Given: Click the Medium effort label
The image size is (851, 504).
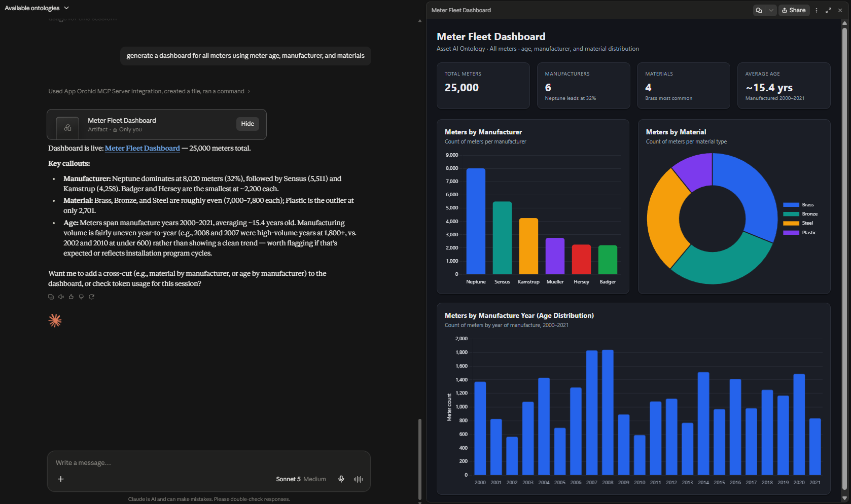Looking at the screenshot, I should click(x=314, y=479).
